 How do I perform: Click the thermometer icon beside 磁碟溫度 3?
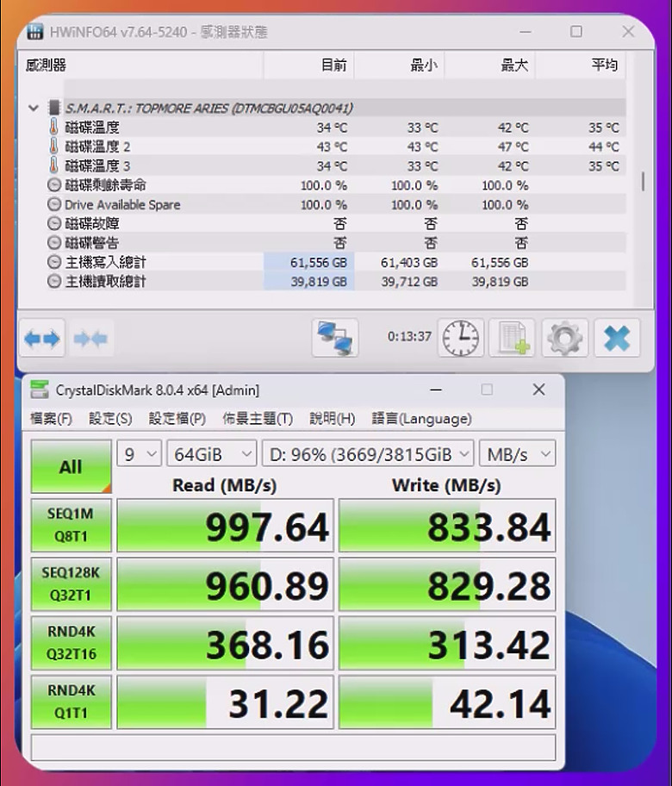pyautogui.click(x=54, y=165)
